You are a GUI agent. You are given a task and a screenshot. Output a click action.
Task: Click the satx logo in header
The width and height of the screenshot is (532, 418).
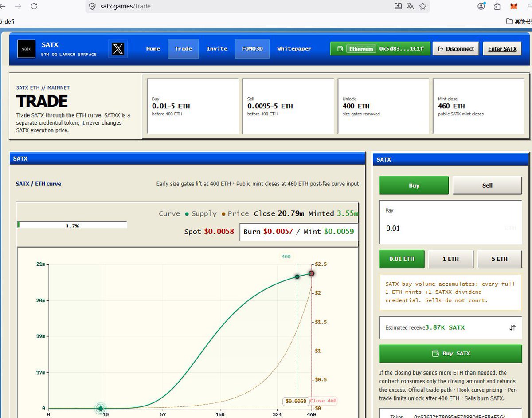pyautogui.click(x=26, y=49)
